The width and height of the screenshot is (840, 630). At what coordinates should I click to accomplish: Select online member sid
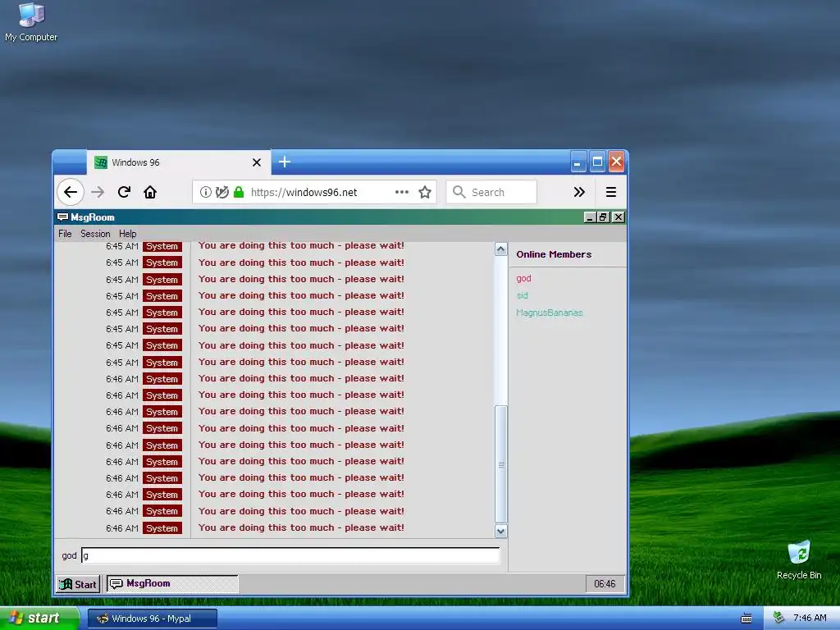523,295
